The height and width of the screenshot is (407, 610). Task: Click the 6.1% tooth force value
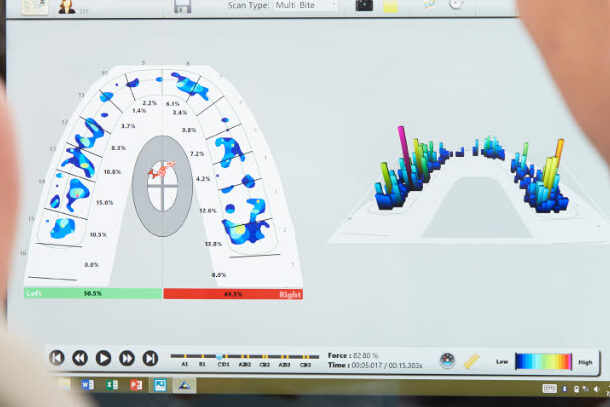coord(172,104)
